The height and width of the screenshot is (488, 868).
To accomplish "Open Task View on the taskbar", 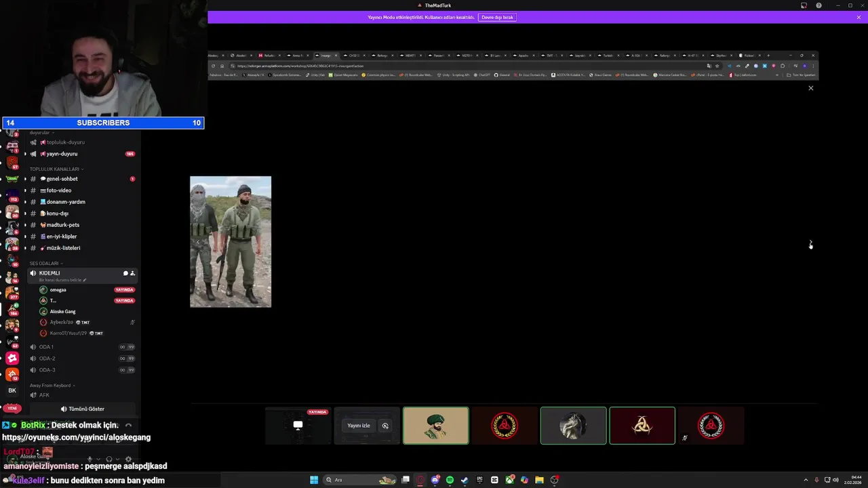I will tap(406, 480).
